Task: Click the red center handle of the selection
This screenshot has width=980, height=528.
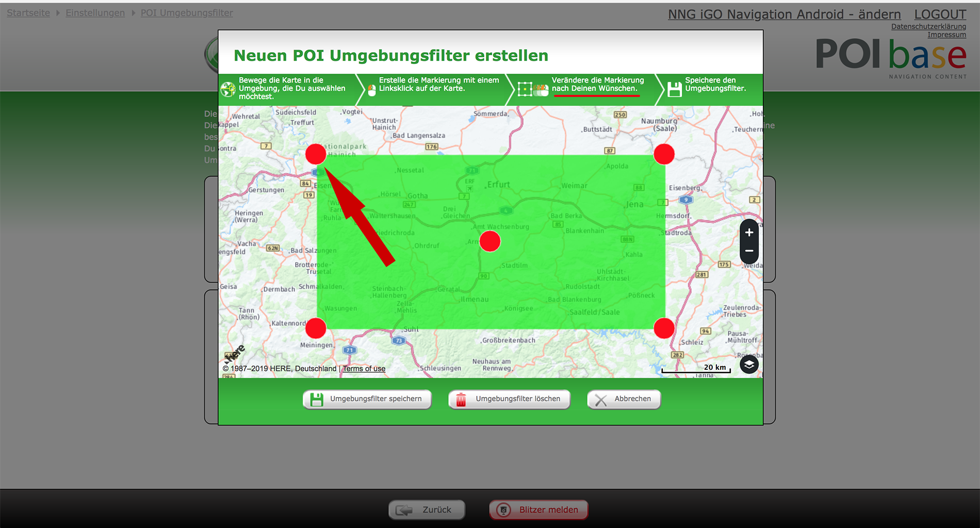Action: coord(490,241)
